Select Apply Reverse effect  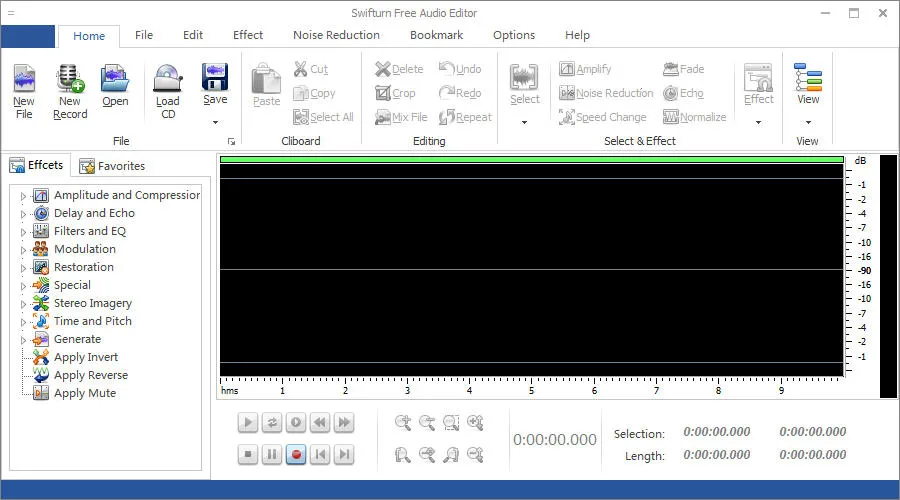point(90,375)
